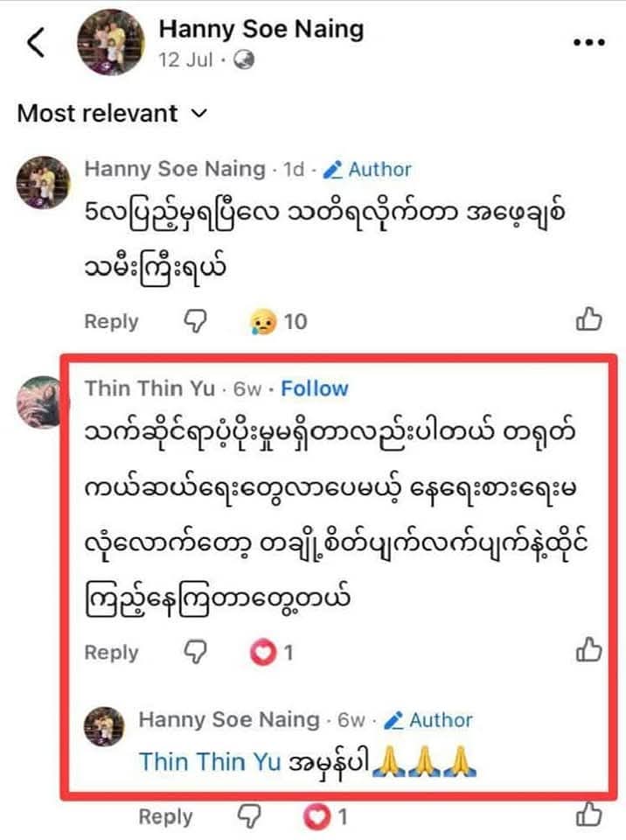View heart reaction on Thin Thin Yu's comment
The image size is (626, 840).
coord(272,652)
